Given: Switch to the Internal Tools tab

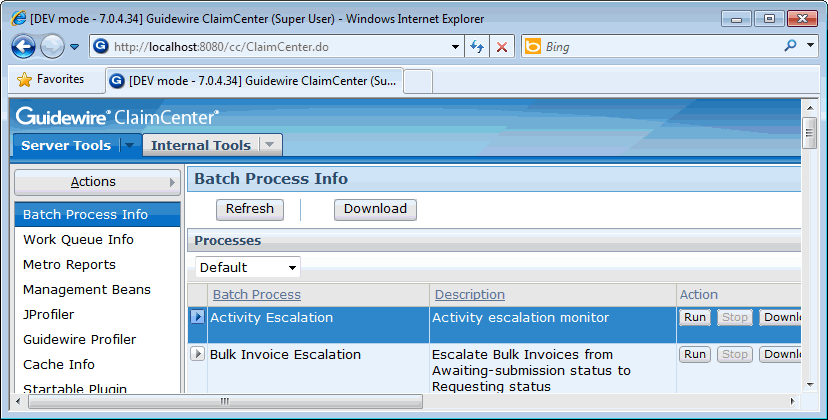Looking at the screenshot, I should [201, 145].
